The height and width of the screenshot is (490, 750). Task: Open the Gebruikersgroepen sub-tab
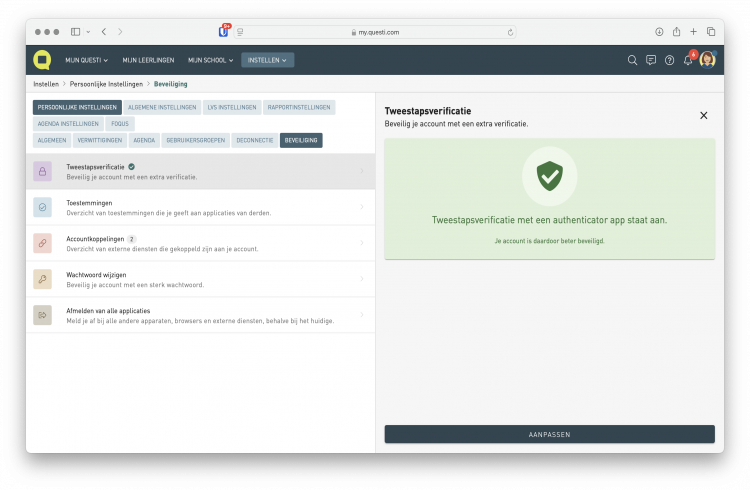196,140
